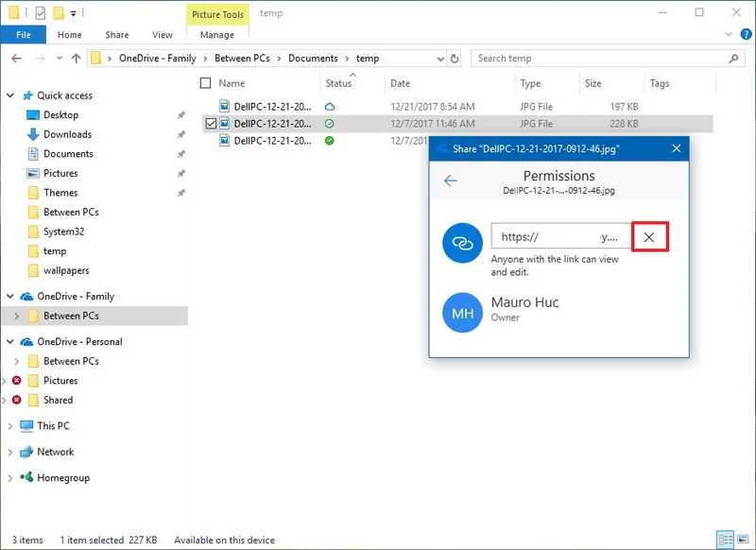The width and height of the screenshot is (756, 550).
Task: Open Shared folder under OneDrive - Personal
Action: [x=58, y=400]
